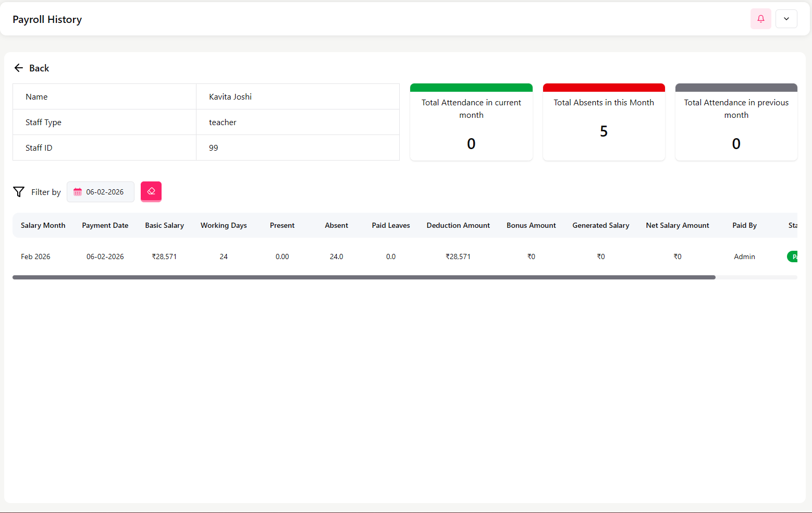
Task: Click the Deduction Amount column header
Action: point(458,225)
